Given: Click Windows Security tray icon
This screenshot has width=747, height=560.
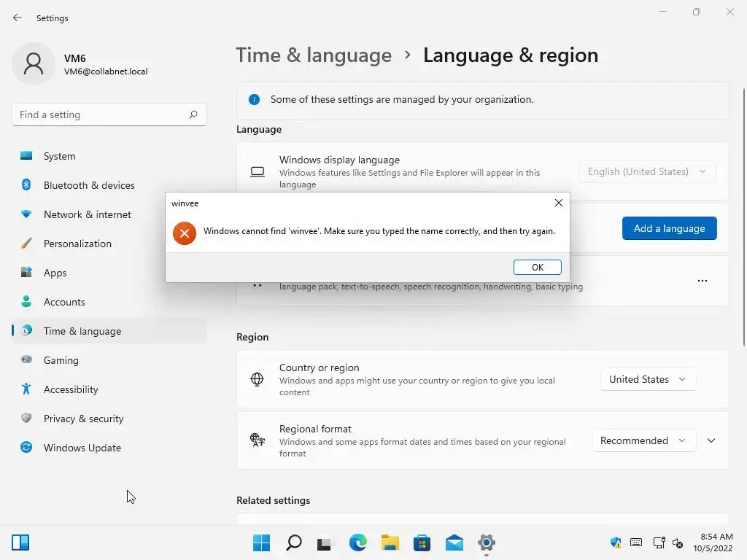Looking at the screenshot, I should coord(616,542).
